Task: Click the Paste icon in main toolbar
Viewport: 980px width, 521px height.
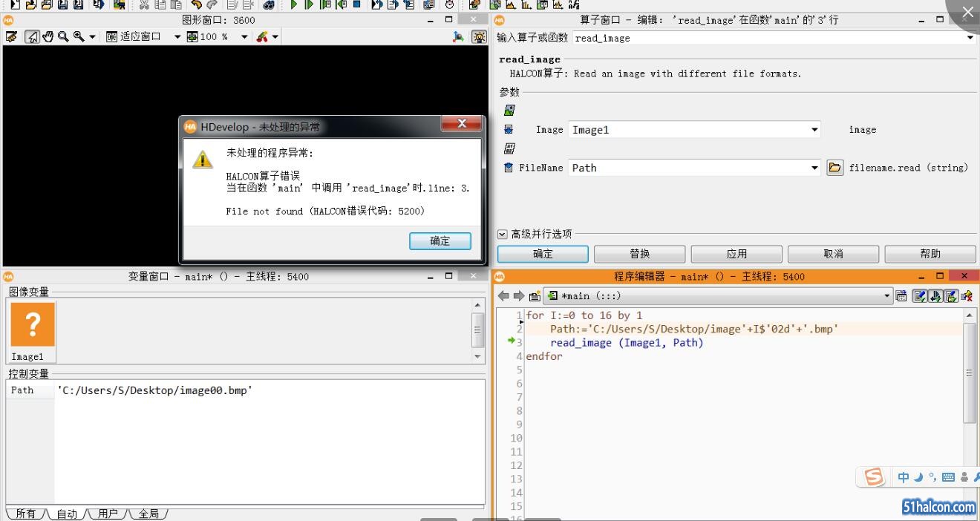Action: pyautogui.click(x=176, y=4)
